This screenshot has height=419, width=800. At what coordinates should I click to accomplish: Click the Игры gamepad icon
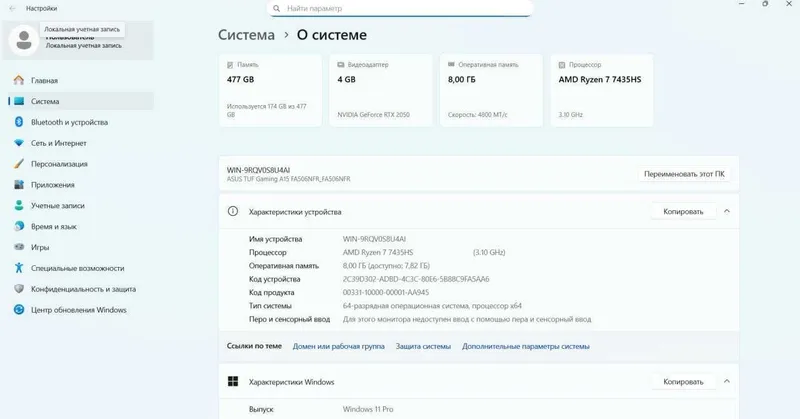(x=19, y=247)
